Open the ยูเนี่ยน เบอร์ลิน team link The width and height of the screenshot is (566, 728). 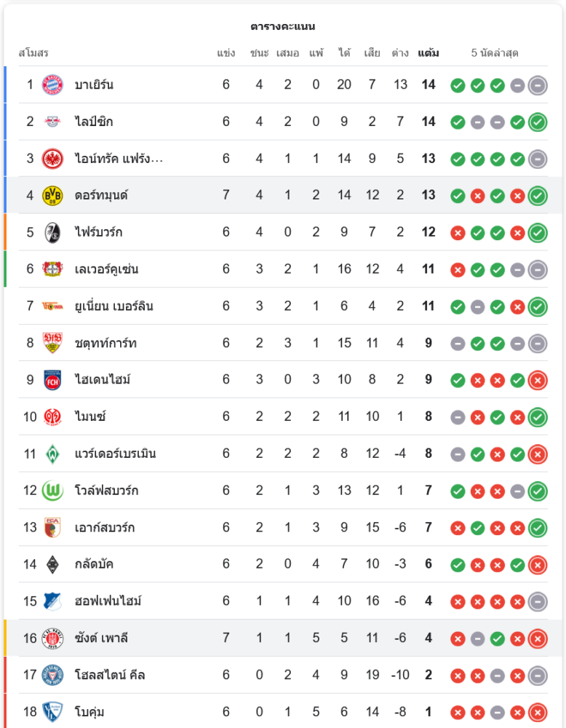click(113, 306)
